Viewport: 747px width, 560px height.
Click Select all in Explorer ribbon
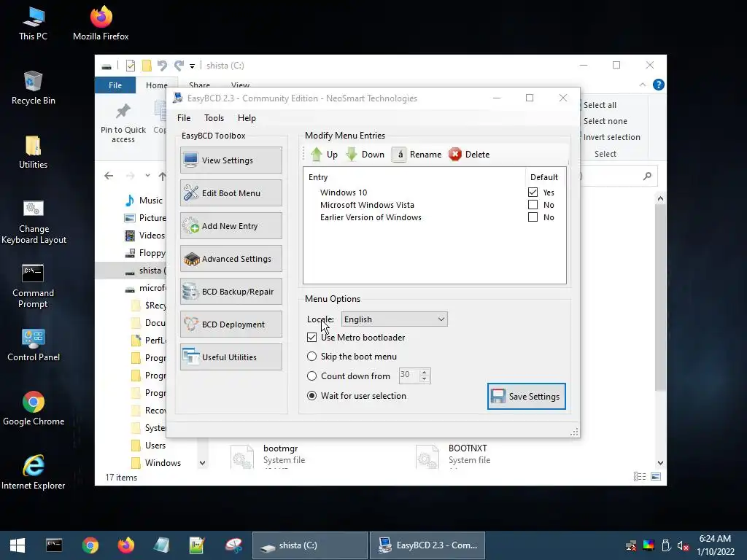600,105
